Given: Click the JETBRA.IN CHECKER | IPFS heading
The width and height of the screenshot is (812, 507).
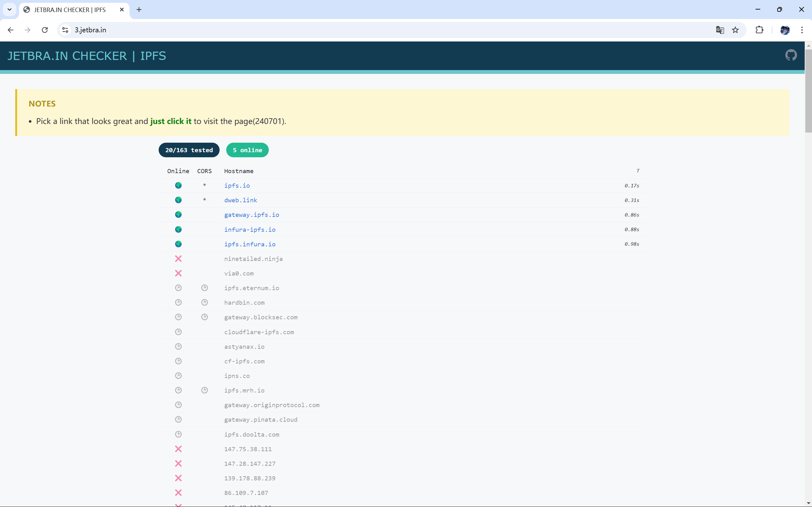Looking at the screenshot, I should 87,56.
